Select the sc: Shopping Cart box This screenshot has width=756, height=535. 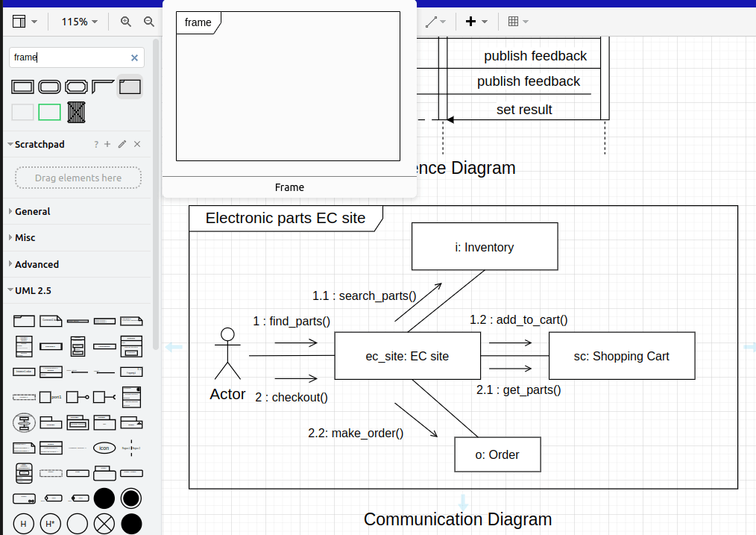coord(622,355)
